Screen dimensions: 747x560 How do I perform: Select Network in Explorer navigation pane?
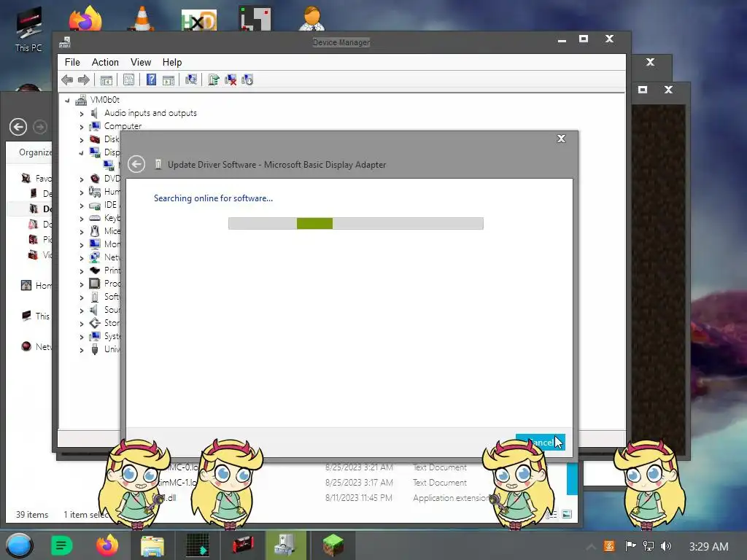point(36,346)
